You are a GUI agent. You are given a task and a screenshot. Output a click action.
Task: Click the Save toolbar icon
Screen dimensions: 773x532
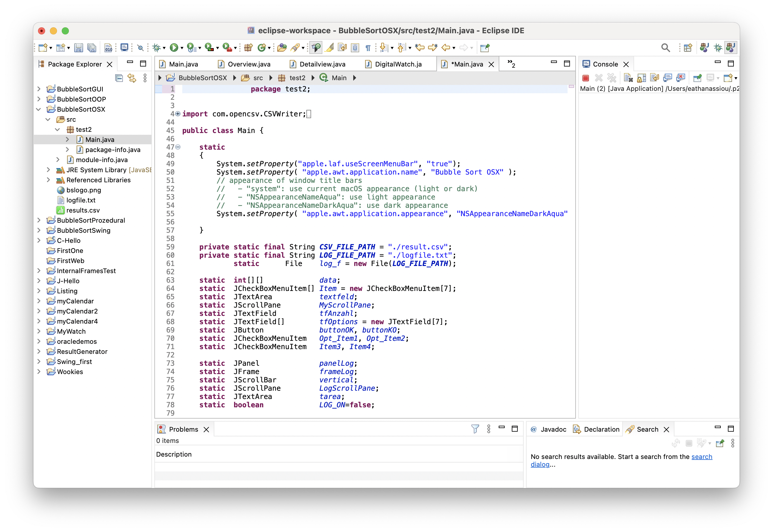click(x=78, y=48)
